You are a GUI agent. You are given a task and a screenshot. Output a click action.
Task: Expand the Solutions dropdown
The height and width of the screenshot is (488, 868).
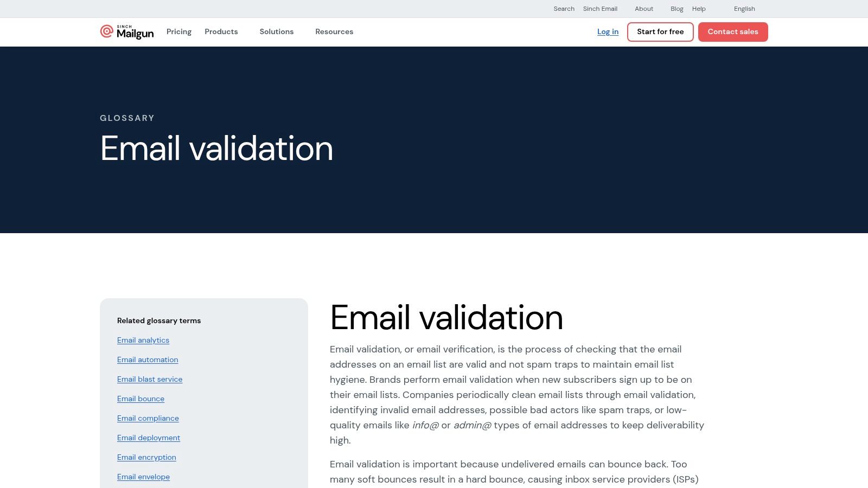pyautogui.click(x=277, y=32)
